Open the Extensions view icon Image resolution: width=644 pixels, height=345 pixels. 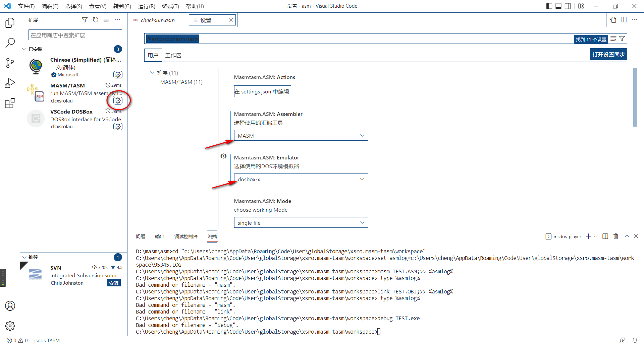[10, 103]
